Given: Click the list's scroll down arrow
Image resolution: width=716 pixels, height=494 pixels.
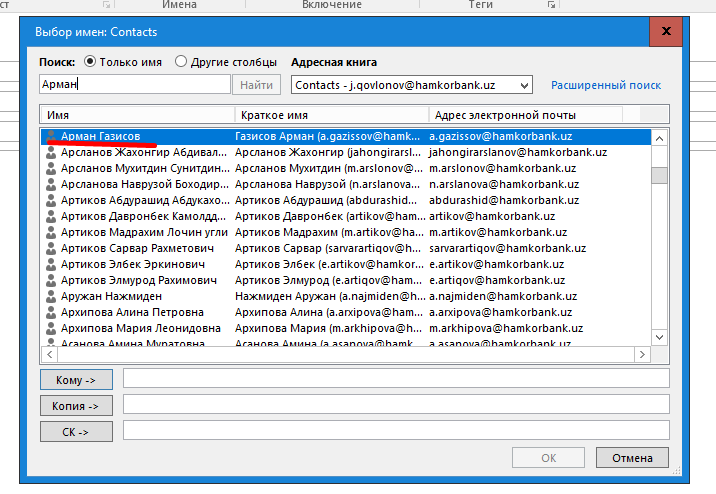Looking at the screenshot, I should [x=659, y=337].
